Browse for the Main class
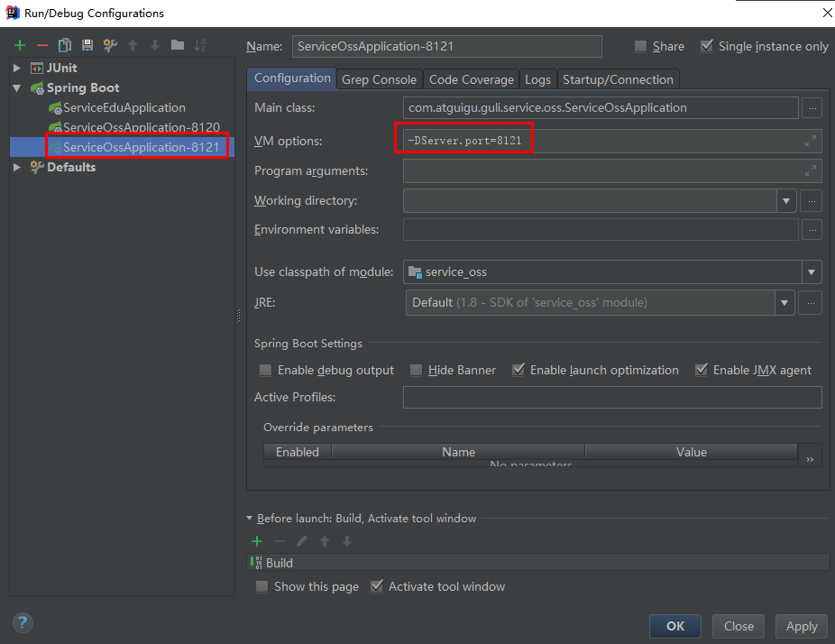Viewport: 835px width, 644px height. click(812, 108)
